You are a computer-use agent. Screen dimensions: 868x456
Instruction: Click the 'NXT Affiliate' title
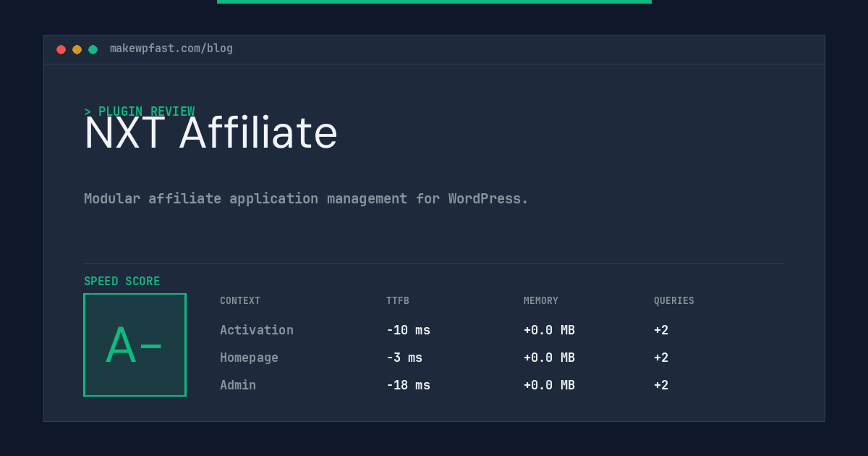coord(211,133)
